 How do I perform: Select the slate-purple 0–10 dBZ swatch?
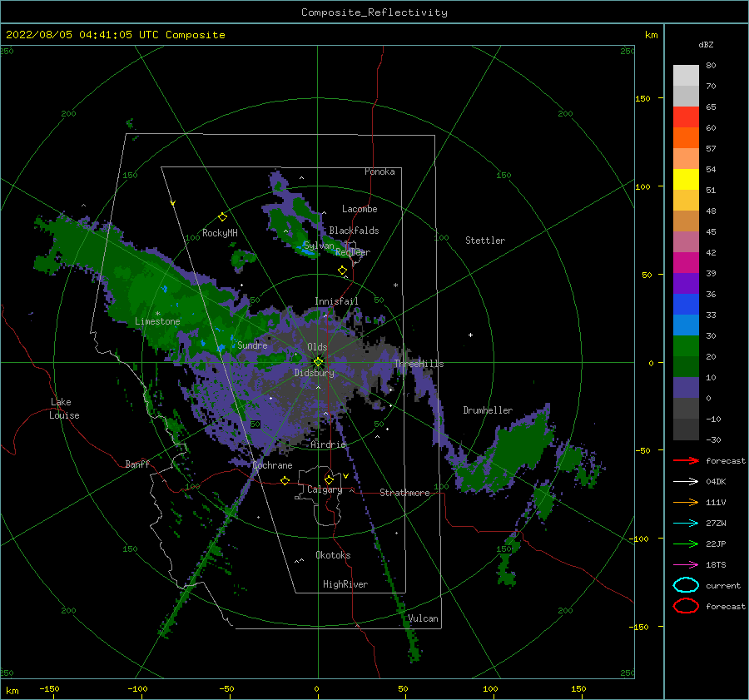point(686,388)
